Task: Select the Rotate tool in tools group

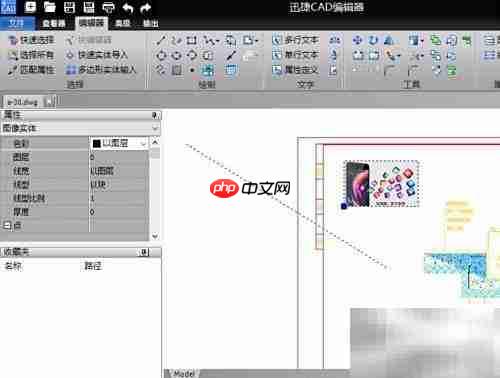Action: point(373,41)
